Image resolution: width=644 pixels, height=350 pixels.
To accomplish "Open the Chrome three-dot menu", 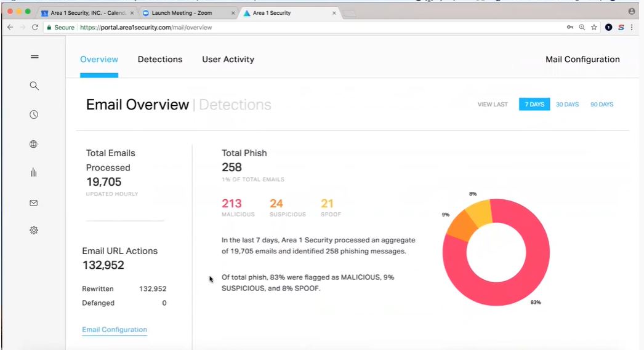I will (632, 27).
